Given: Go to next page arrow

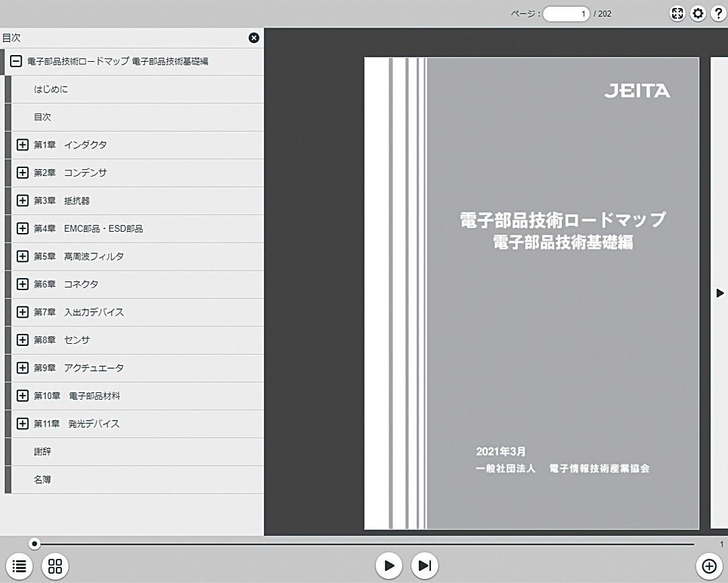Looking at the screenshot, I should 720,293.
